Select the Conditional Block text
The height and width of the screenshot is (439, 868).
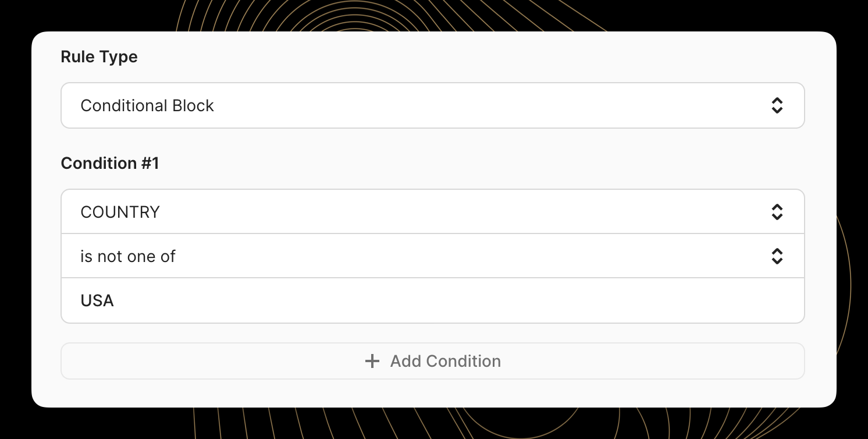[x=147, y=105]
